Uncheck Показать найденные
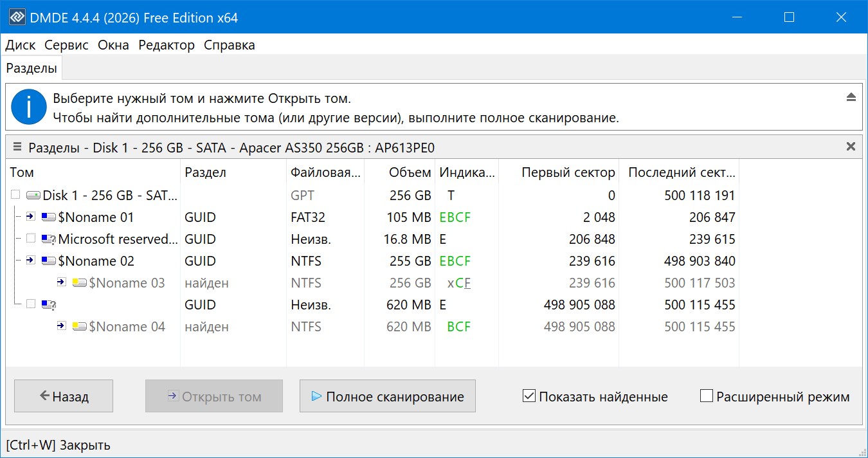The image size is (868, 458). (529, 397)
